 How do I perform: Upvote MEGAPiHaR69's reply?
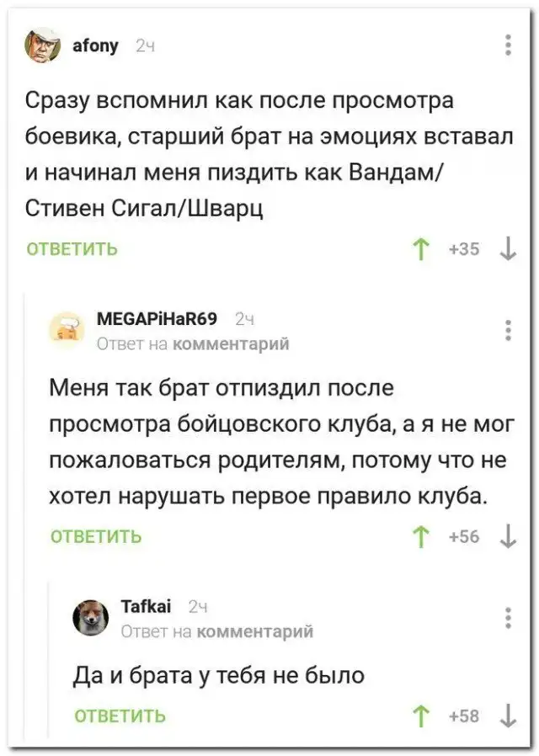tap(420, 536)
